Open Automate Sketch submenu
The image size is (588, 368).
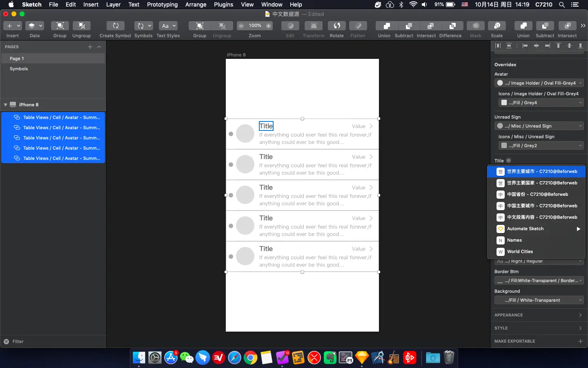[537, 229]
